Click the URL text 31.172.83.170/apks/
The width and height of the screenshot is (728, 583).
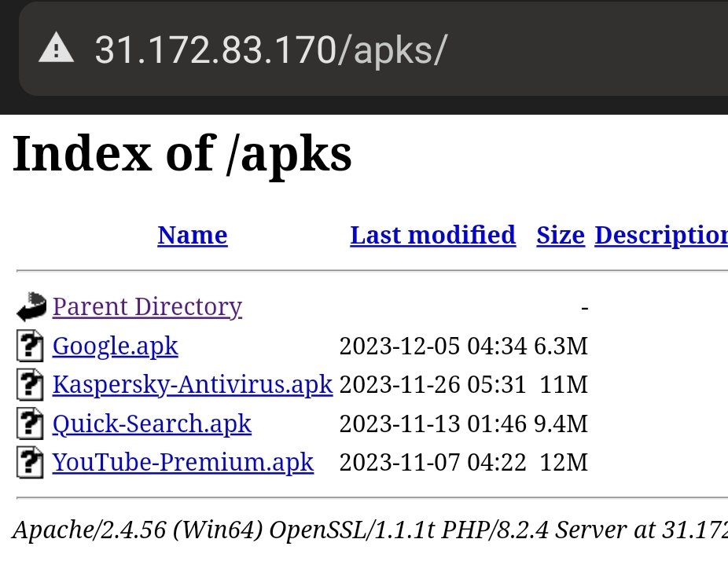pos(270,50)
